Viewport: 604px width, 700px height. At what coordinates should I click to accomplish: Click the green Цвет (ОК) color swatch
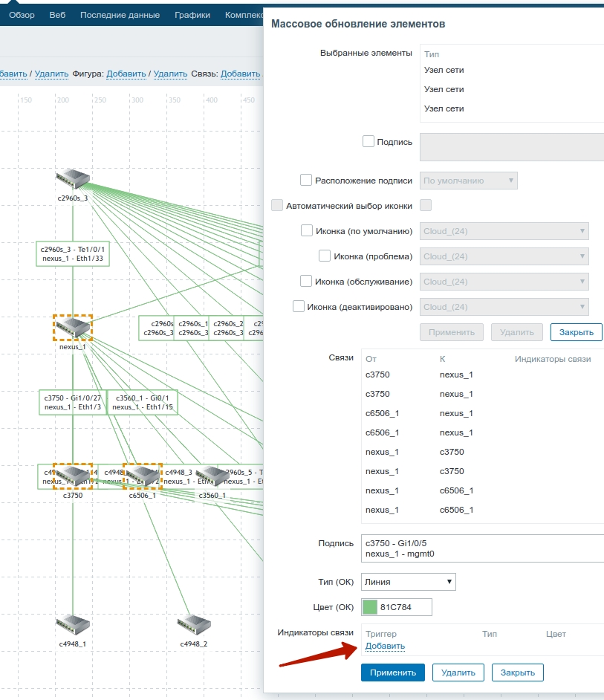369,607
